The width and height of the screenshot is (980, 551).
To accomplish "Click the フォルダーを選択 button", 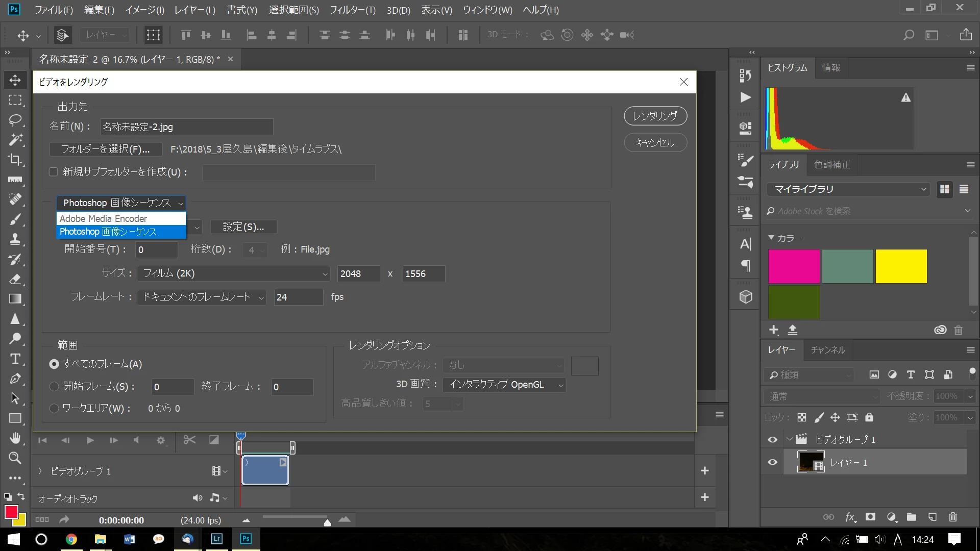I will click(105, 149).
